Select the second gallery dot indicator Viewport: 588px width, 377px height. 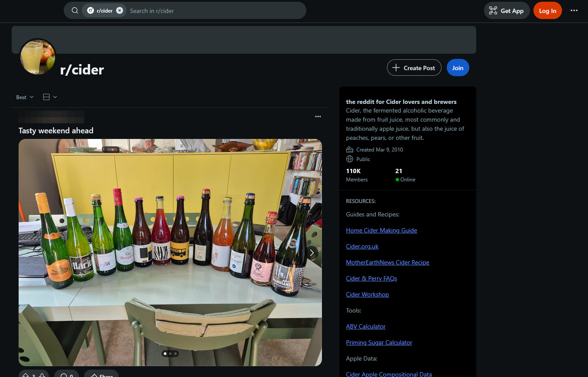(x=170, y=354)
